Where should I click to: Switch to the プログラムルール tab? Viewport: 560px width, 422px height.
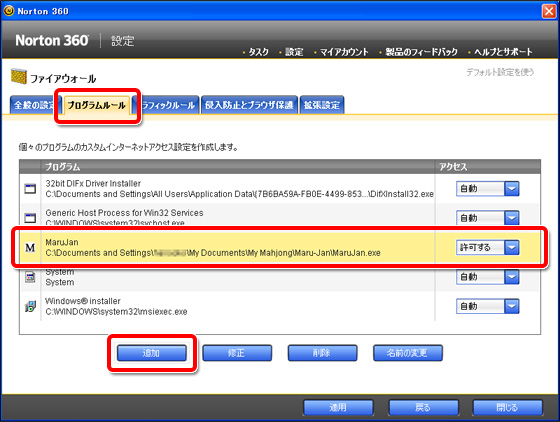click(97, 105)
